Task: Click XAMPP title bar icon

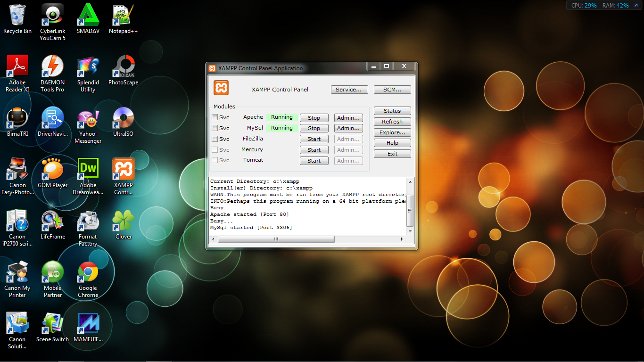Action: 212,68
